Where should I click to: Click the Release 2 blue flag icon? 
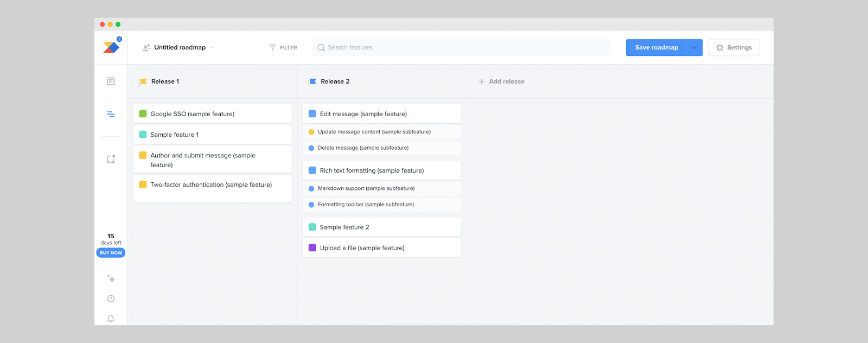click(x=312, y=82)
